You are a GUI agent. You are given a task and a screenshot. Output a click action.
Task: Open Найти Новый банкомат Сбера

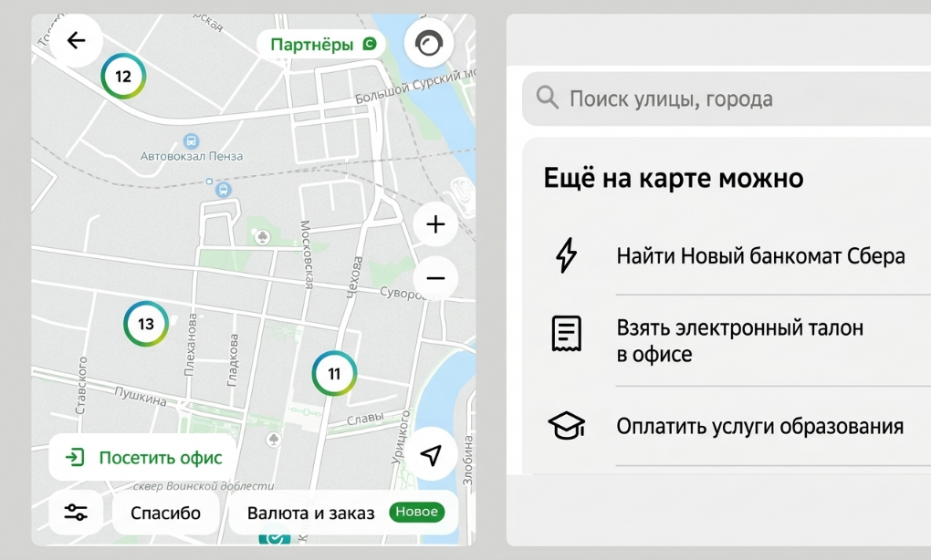pos(760,255)
